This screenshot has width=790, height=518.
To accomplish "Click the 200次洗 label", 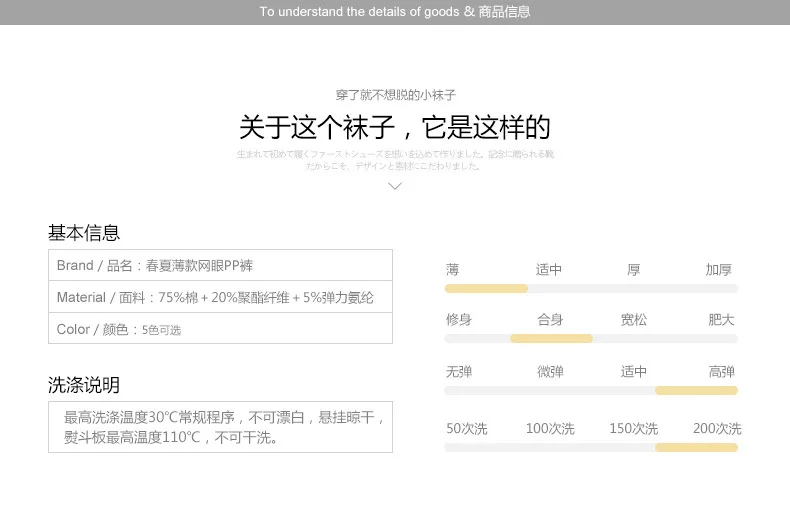I will 717,429.
